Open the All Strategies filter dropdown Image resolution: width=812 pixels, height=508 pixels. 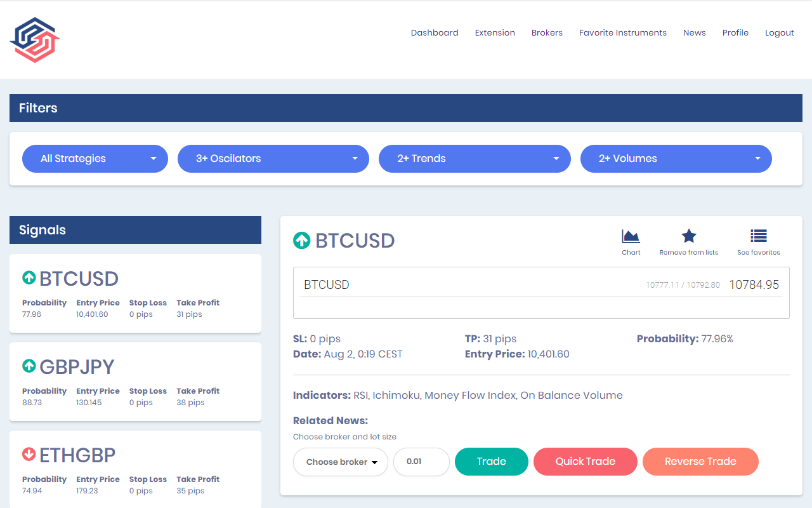(95, 159)
